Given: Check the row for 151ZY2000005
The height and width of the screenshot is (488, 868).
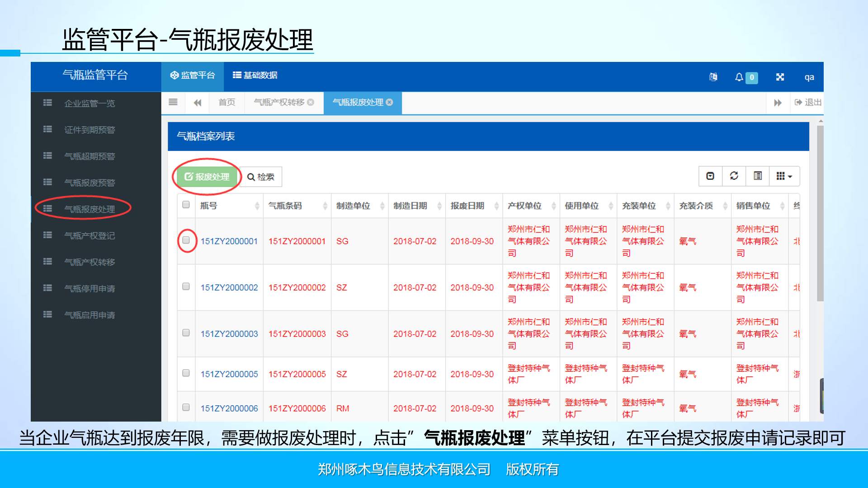Looking at the screenshot, I should click(186, 373).
